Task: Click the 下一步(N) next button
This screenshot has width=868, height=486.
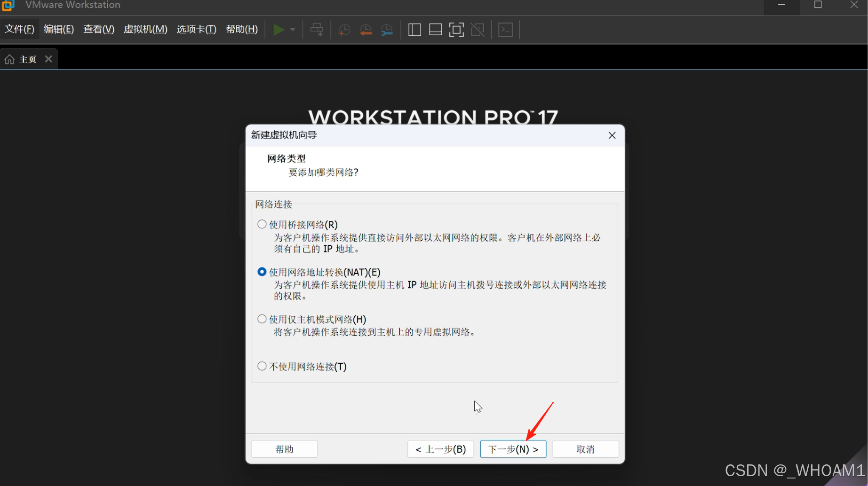Action: (513, 449)
